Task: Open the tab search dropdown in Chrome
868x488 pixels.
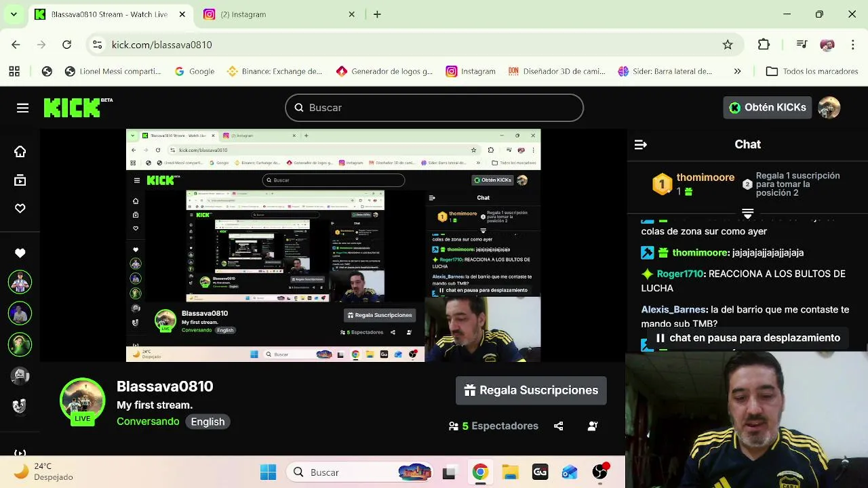Action: [14, 14]
